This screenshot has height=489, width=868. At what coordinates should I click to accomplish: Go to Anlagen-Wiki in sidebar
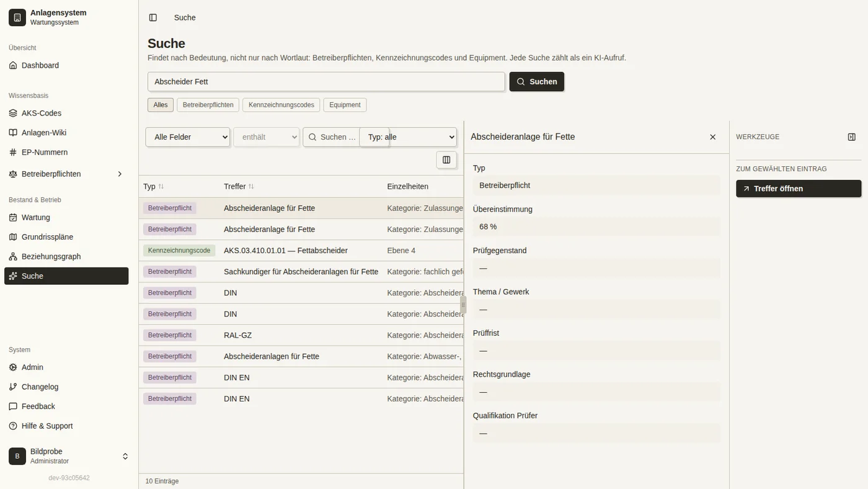pos(66,132)
